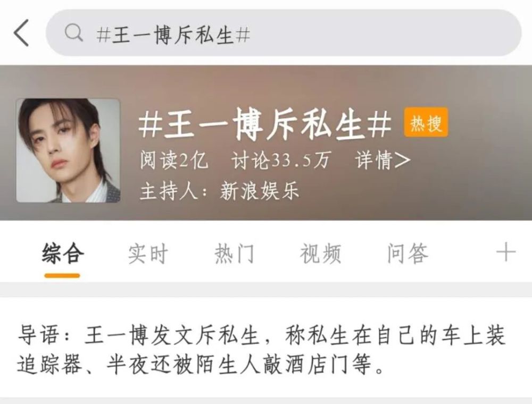Tap the back arrow icon
532x404 pixels.
point(21,33)
